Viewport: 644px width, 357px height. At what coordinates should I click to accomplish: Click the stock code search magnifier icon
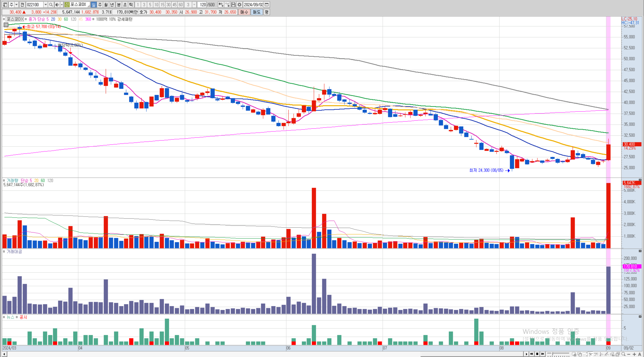point(51,4)
